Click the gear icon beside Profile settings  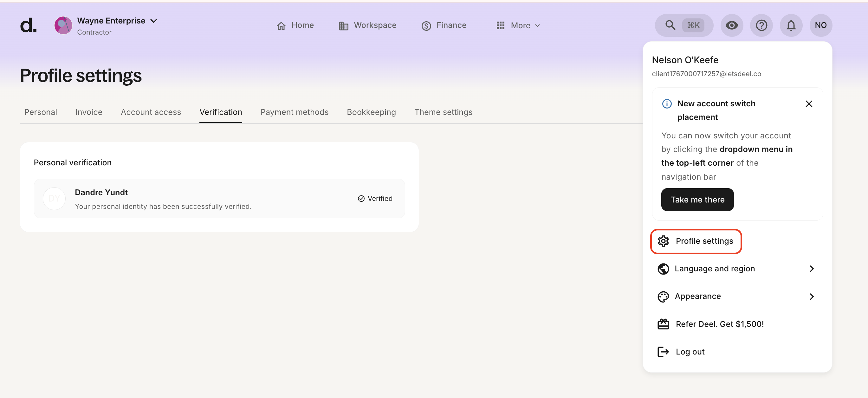pos(664,241)
